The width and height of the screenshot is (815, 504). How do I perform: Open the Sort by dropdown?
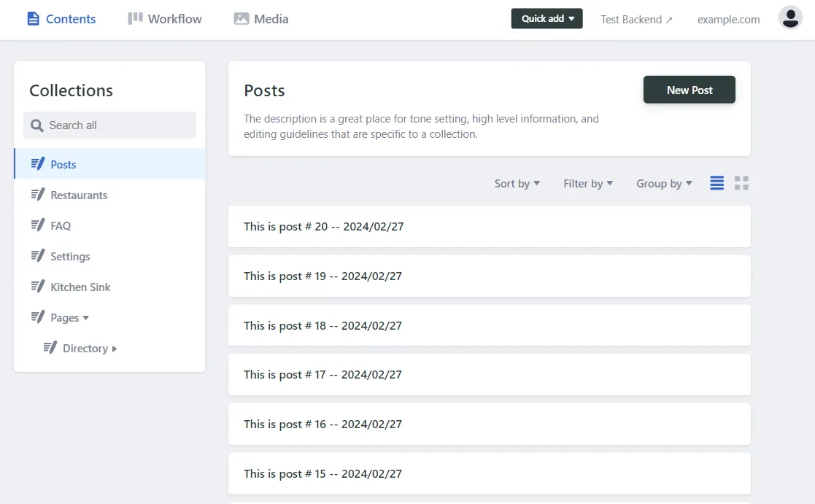[517, 183]
